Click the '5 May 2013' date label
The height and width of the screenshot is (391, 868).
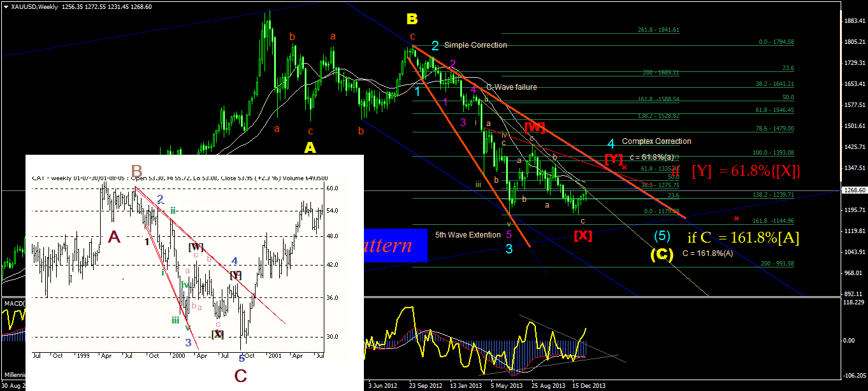[508, 385]
